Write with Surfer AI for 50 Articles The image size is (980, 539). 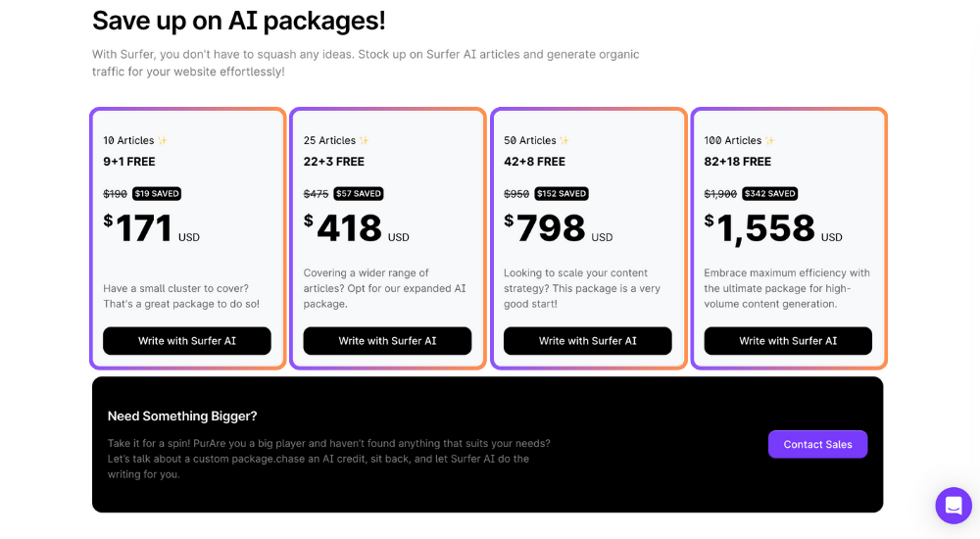point(587,341)
